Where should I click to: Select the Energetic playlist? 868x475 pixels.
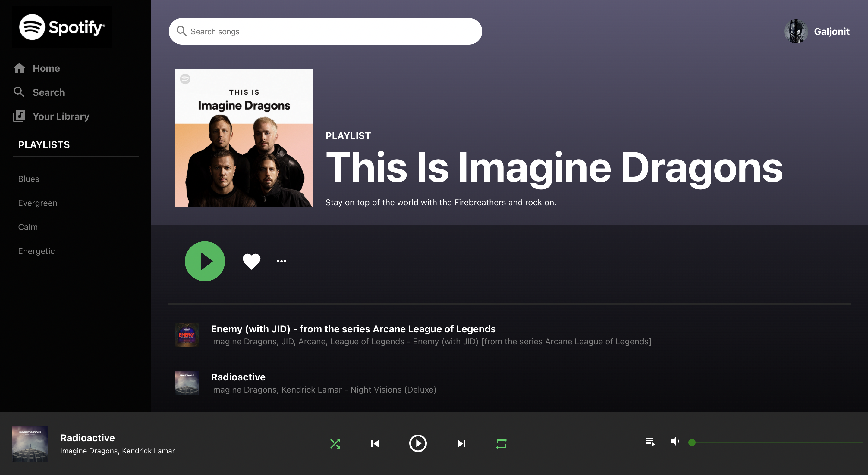coord(36,251)
